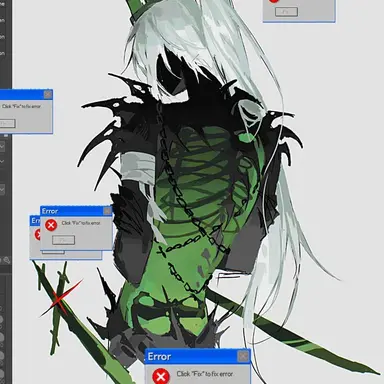Click the Fix button in the dialog overlapping the side panel
Image resolution: width=384 pixels, height=384 pixels.
tap(7, 124)
